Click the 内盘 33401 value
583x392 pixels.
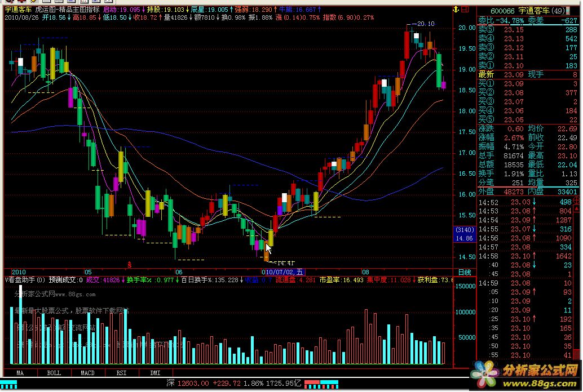553,191
